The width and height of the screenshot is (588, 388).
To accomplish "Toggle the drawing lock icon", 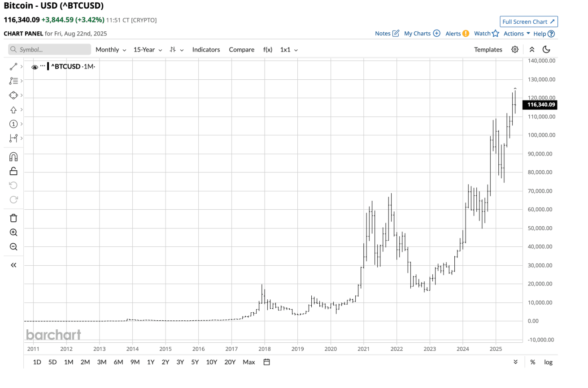I will pyautogui.click(x=13, y=171).
